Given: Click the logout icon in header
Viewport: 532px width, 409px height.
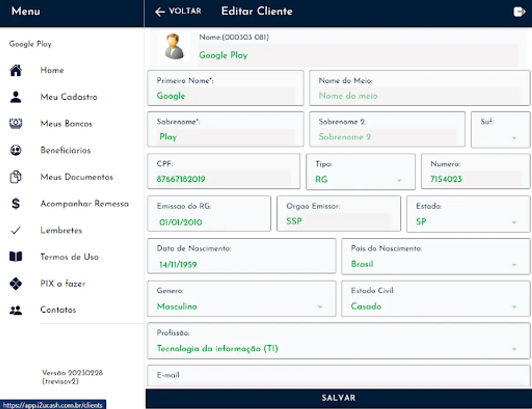Looking at the screenshot, I should [519, 12].
